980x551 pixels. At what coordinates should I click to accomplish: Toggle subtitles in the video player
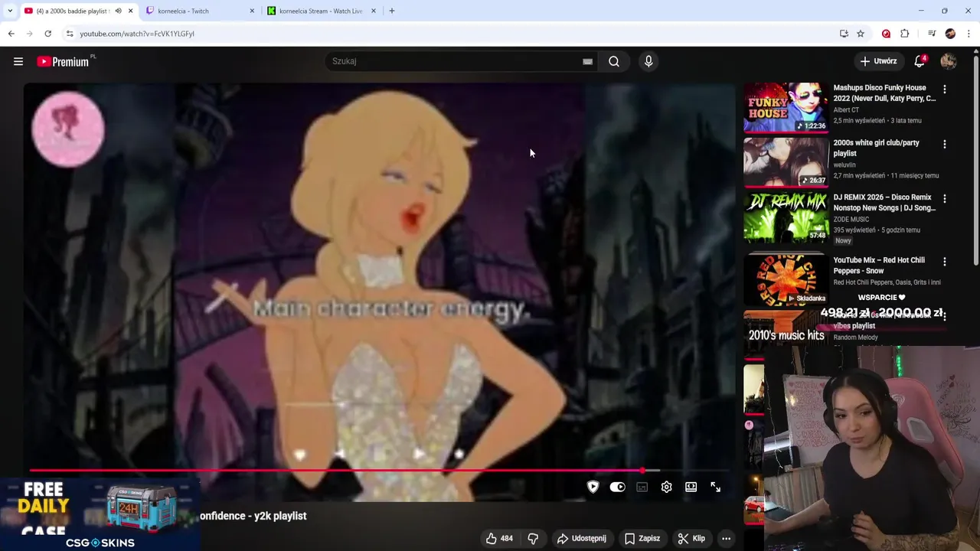(x=642, y=487)
